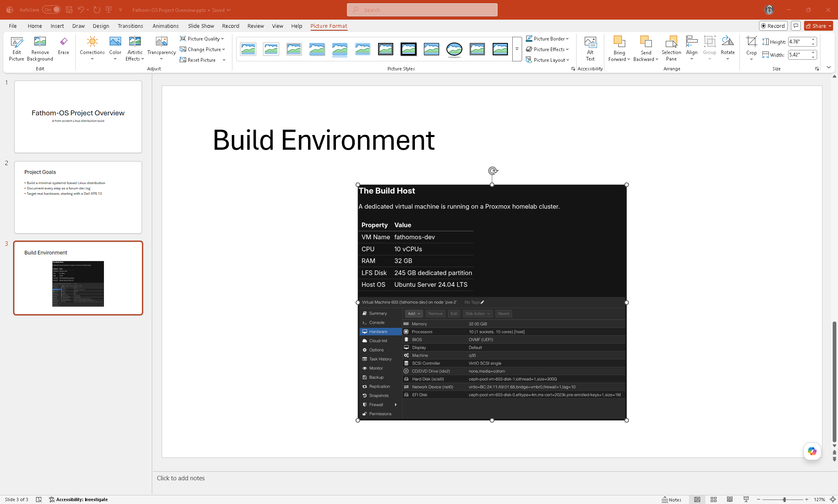838x504 pixels.
Task: Click the 127% zoom level
Action: click(x=819, y=500)
